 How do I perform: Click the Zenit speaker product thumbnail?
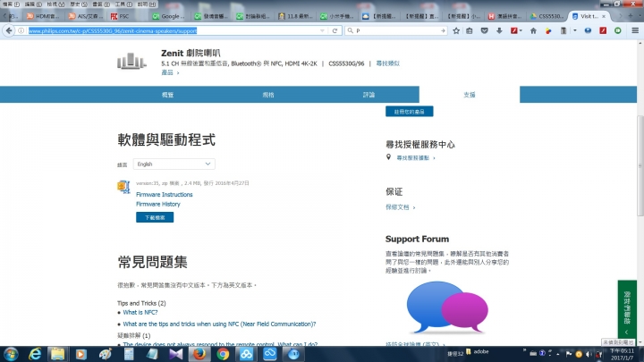131,61
